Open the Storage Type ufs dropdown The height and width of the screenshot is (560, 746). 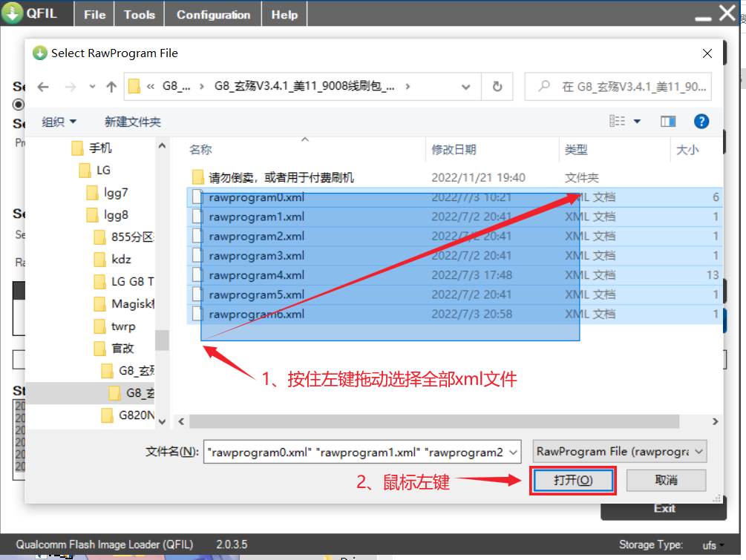pyautogui.click(x=711, y=544)
